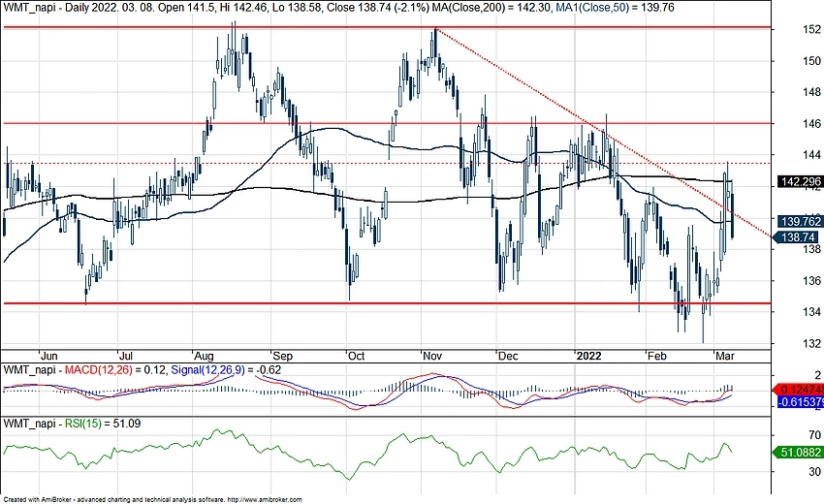824x504 pixels.
Task: Click the green RSI value label 51.0882
Action: [x=800, y=452]
